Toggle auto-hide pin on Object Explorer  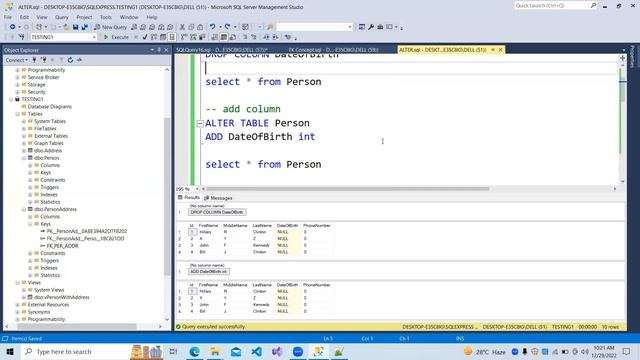(159, 50)
